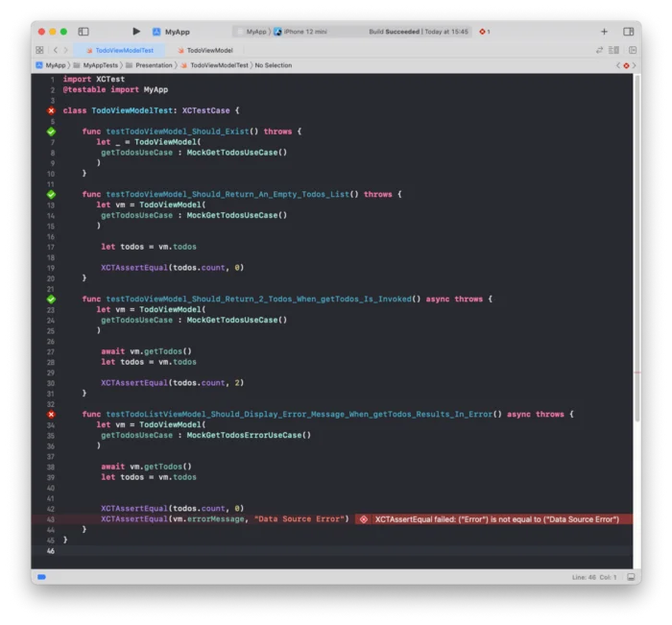The width and height of the screenshot is (672, 625).
Task: Jump to the next issue
Action: (635, 65)
